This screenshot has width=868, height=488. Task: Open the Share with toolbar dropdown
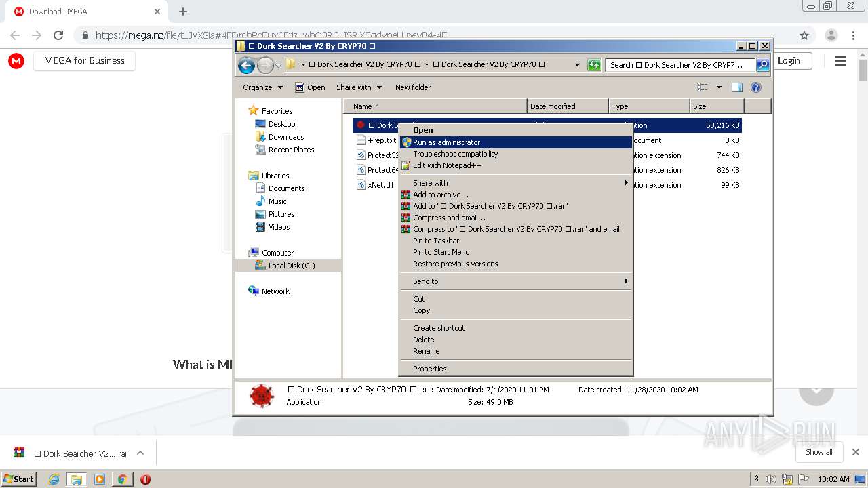pos(359,87)
